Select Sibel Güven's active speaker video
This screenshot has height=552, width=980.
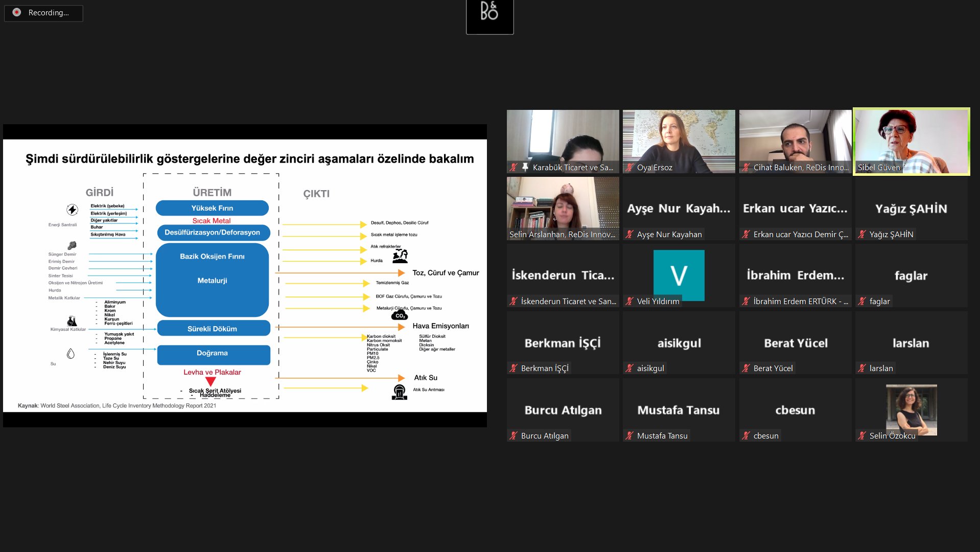click(x=912, y=142)
